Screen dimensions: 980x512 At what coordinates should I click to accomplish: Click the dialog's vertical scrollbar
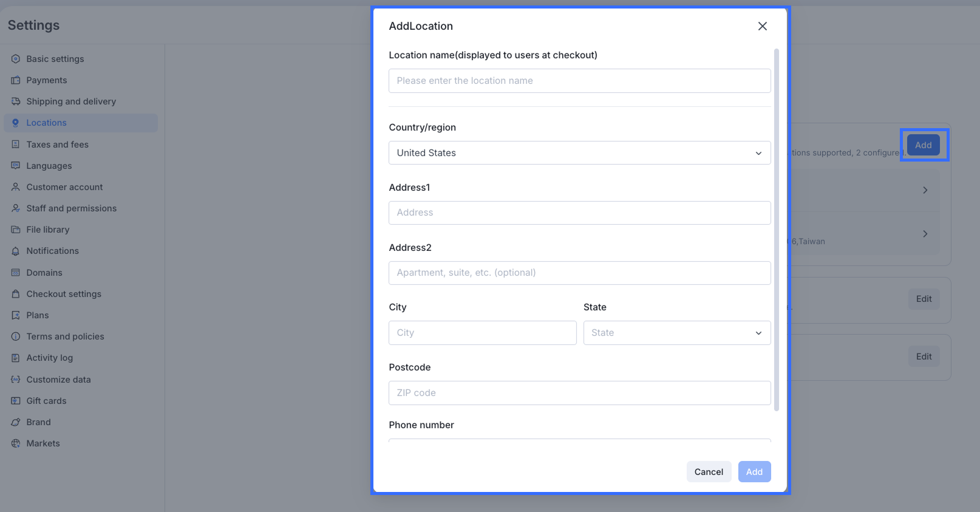pos(777,230)
